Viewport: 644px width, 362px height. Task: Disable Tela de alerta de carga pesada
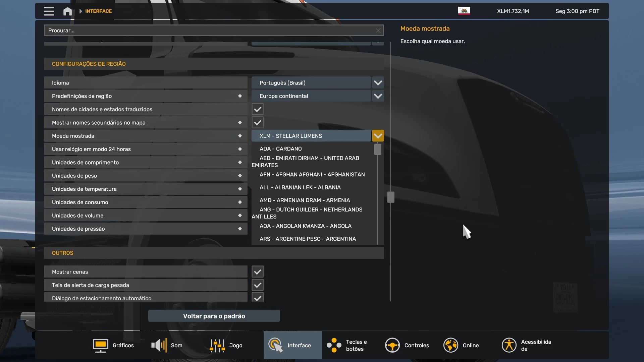[x=257, y=285]
